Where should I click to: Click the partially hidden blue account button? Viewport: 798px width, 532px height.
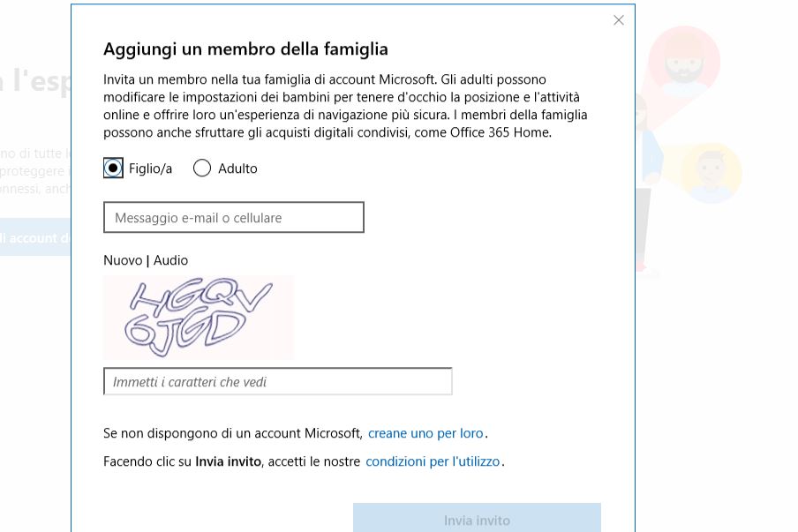point(35,237)
